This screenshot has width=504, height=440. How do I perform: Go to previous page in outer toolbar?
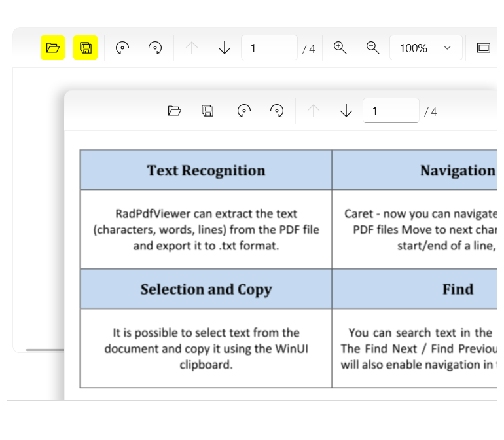tap(192, 48)
